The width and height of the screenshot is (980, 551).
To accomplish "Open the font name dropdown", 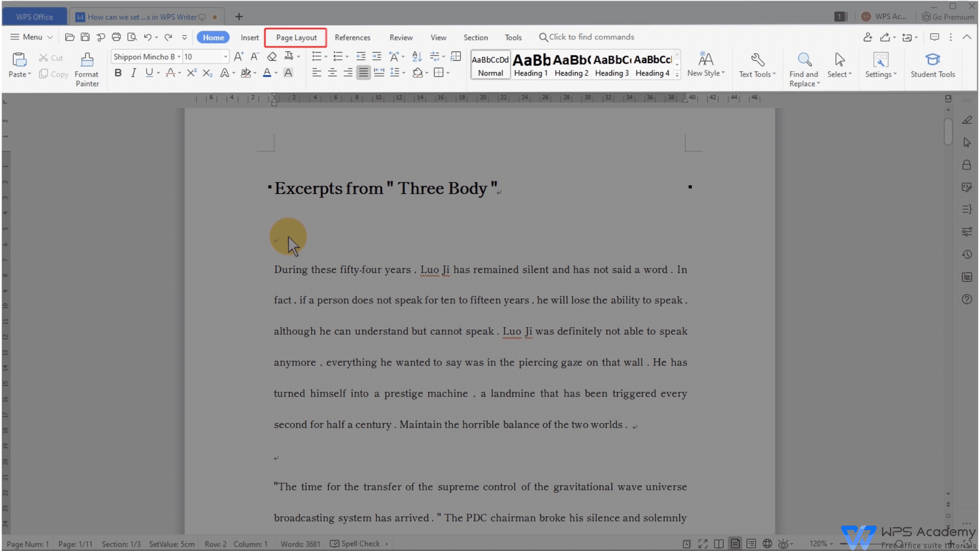I will click(179, 57).
